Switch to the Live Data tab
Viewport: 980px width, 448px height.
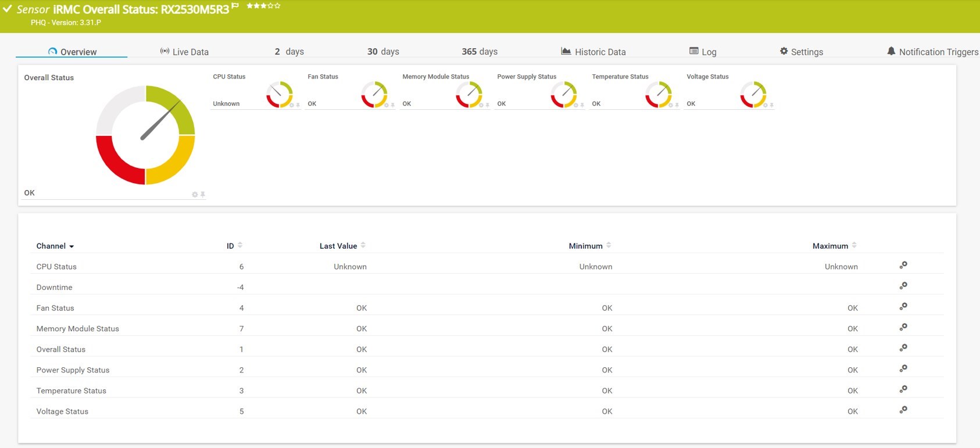point(184,52)
